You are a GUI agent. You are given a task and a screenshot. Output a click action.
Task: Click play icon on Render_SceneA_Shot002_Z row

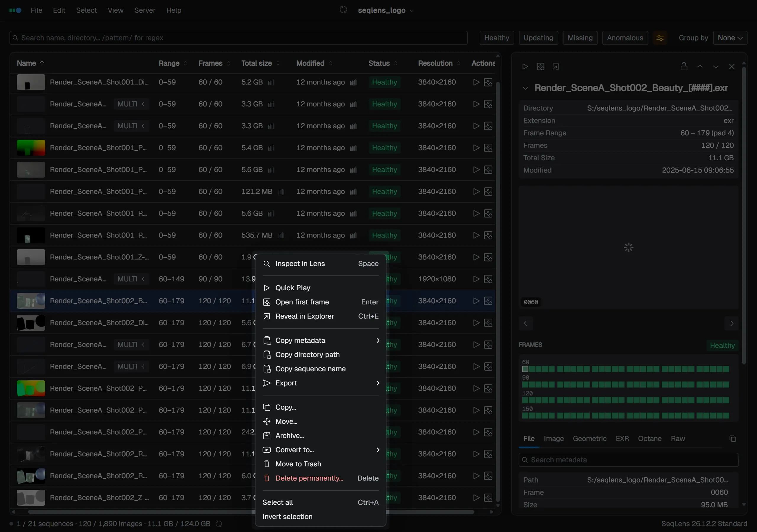[x=476, y=498]
